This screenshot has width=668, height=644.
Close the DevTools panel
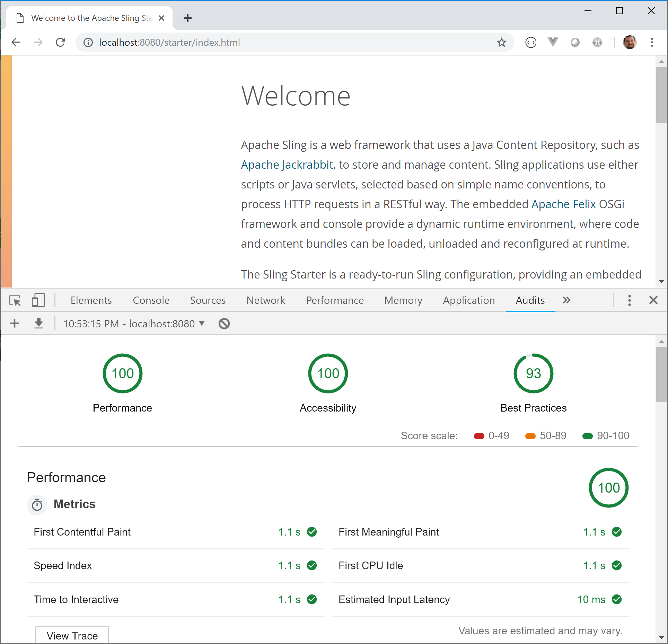[x=653, y=300]
